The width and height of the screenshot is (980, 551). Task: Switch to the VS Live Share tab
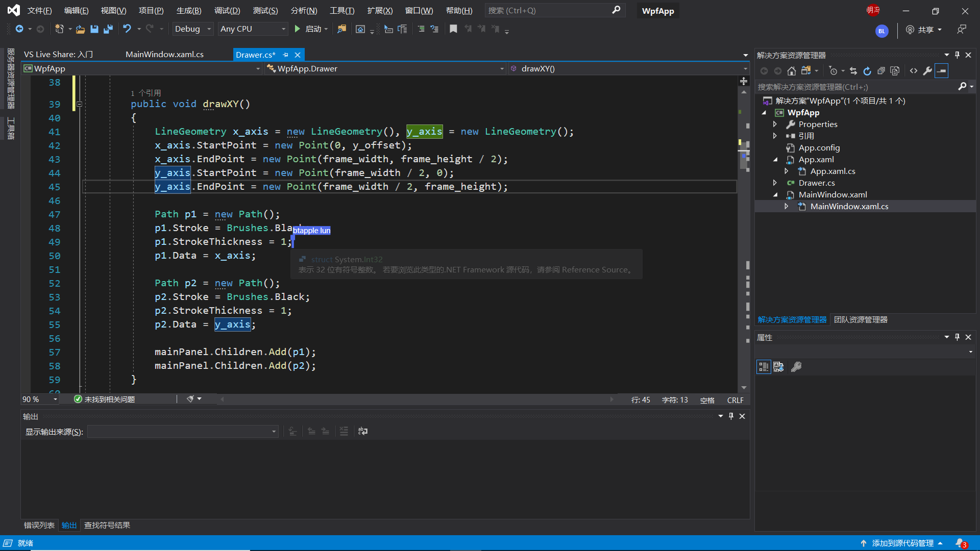(x=58, y=55)
